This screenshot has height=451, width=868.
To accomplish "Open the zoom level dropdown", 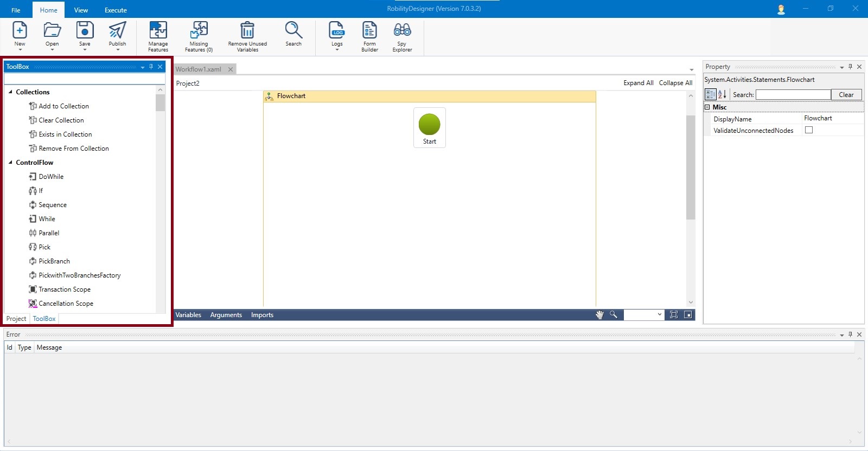I will 659,315.
